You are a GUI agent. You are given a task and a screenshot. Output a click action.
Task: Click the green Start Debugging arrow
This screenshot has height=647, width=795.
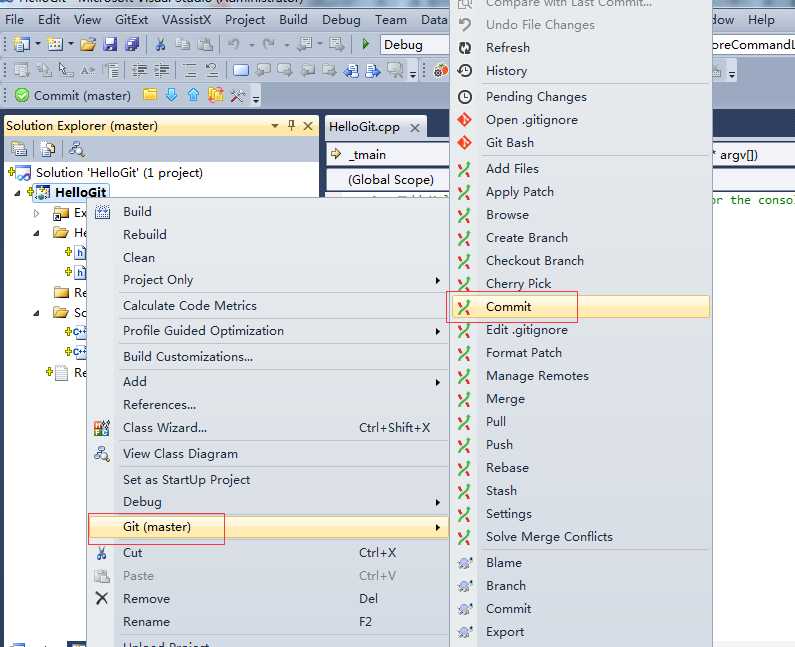pos(365,44)
